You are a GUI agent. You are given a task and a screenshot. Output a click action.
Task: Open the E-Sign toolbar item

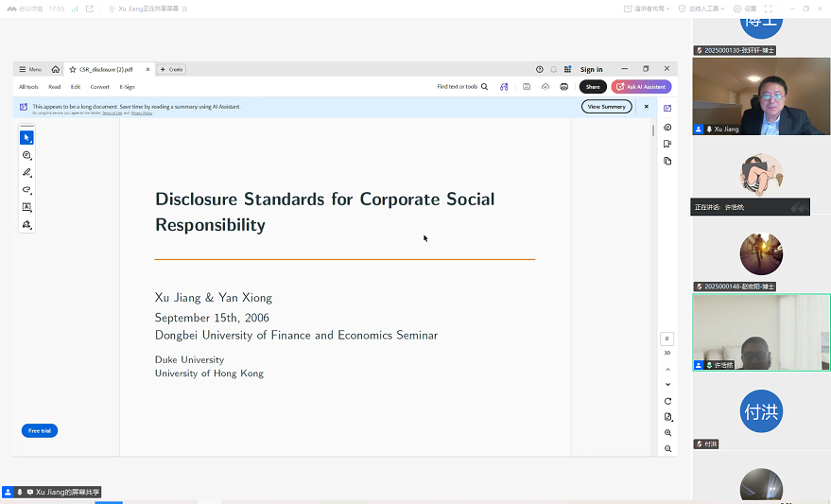coord(128,87)
